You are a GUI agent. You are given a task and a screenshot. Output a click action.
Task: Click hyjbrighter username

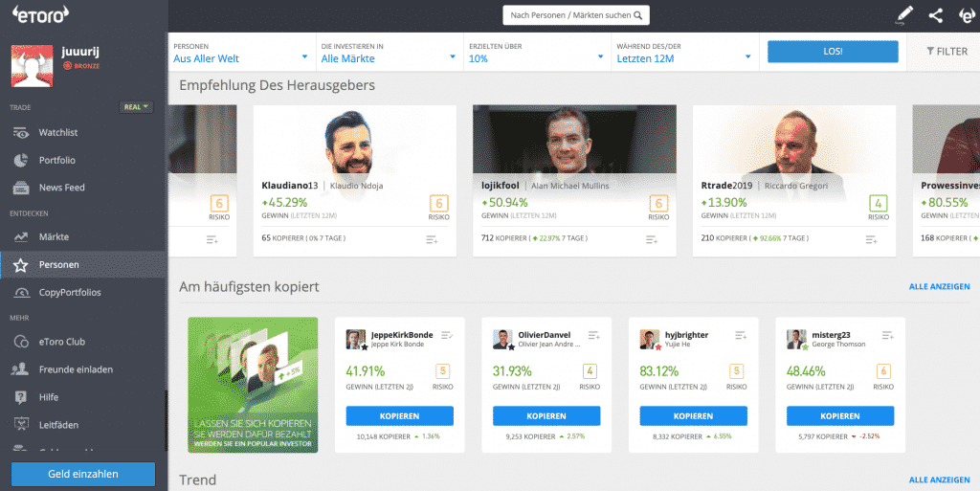pyautogui.click(x=686, y=335)
